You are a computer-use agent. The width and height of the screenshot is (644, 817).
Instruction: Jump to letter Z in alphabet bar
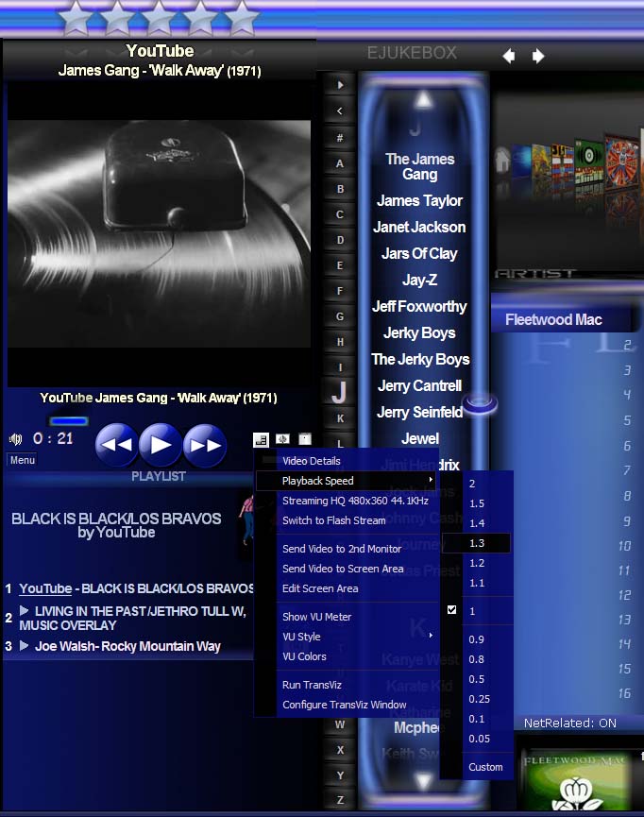point(340,800)
